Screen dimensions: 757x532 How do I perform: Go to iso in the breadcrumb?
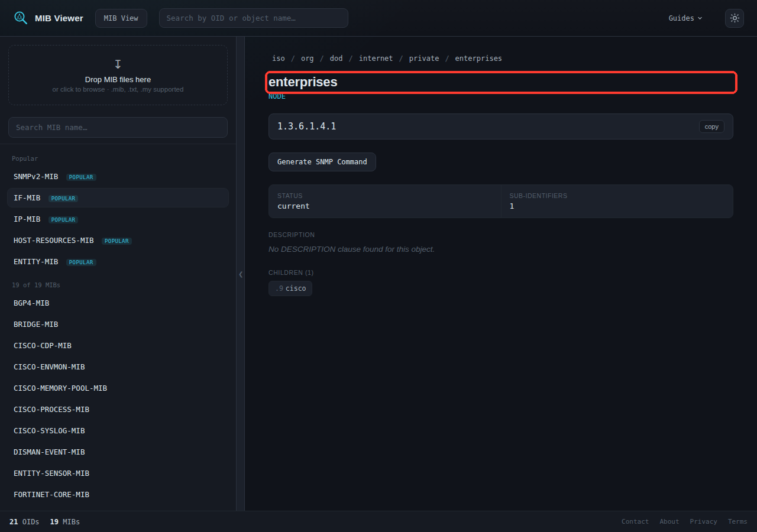[279, 59]
